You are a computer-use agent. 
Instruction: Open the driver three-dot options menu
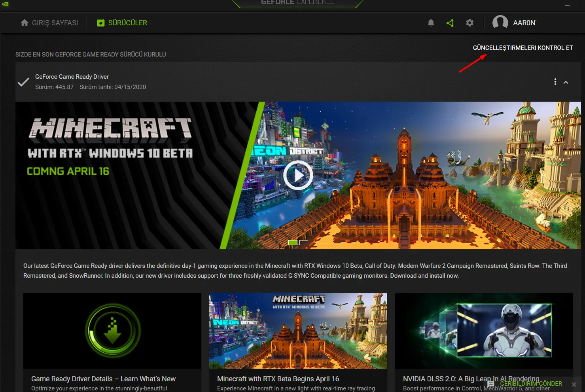click(x=555, y=82)
